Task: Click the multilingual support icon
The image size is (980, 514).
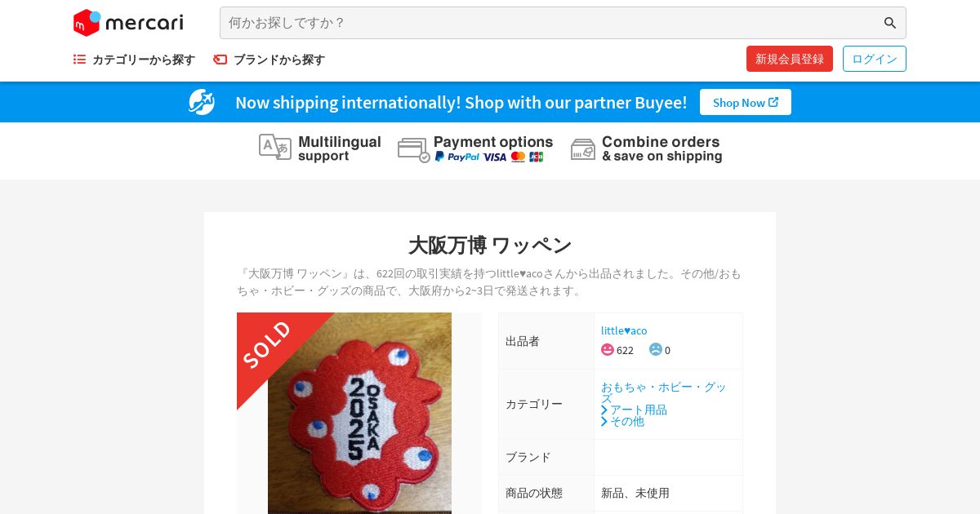Action: (275, 147)
